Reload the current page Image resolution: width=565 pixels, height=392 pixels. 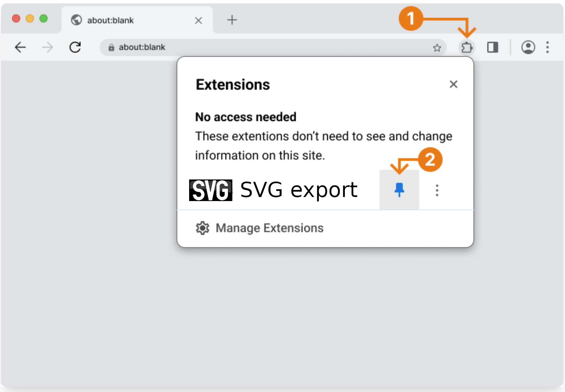(75, 47)
